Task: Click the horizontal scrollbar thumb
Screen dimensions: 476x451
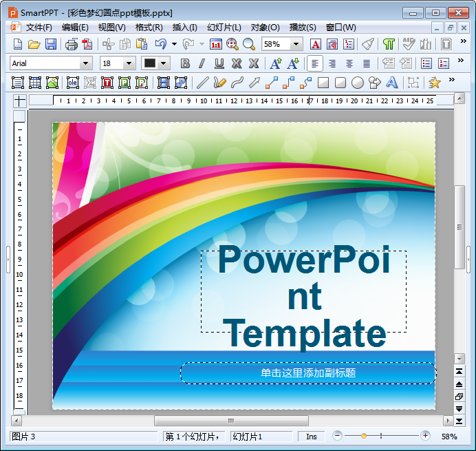Action: click(231, 421)
